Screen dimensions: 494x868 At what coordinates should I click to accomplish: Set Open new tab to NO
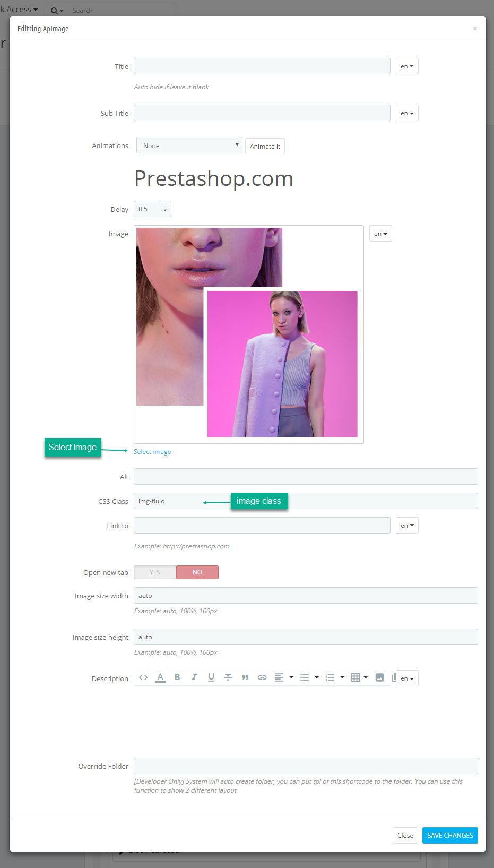[x=197, y=572]
